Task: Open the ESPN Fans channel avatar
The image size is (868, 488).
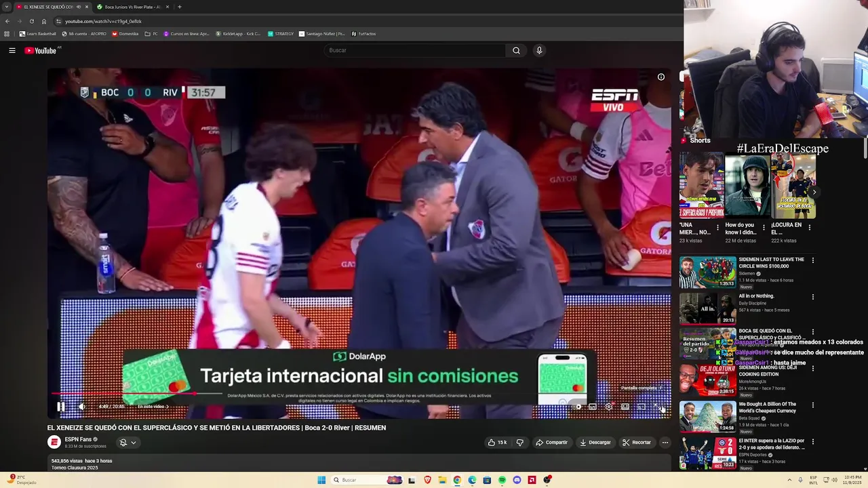Action: (54, 442)
